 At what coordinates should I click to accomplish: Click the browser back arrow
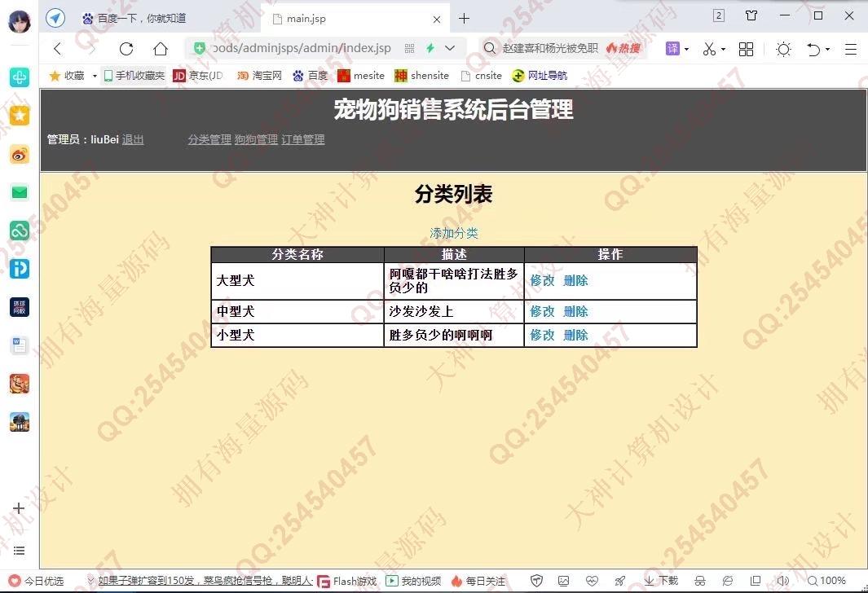coord(58,49)
